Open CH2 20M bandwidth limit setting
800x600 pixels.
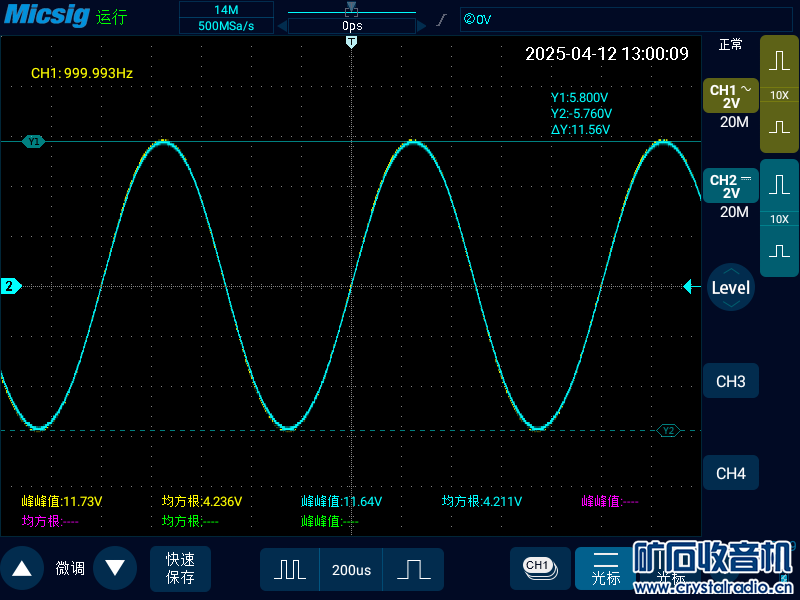pos(734,212)
